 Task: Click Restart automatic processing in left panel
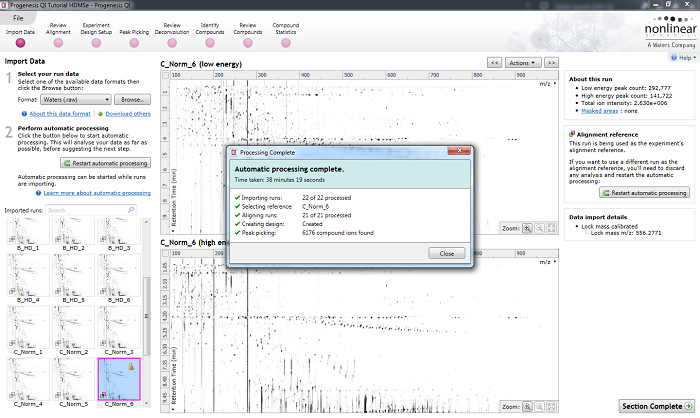[x=105, y=163]
